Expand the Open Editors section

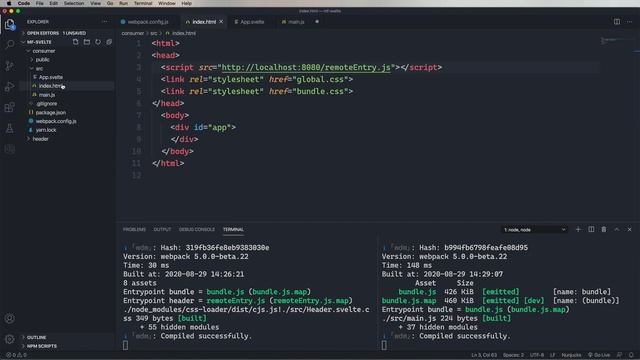56,33
